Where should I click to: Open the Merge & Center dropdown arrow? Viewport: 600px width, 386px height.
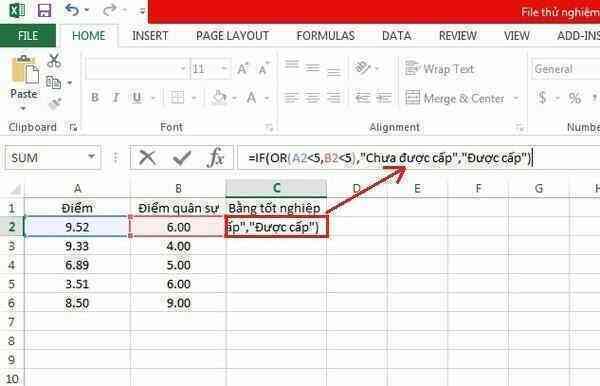[515, 98]
